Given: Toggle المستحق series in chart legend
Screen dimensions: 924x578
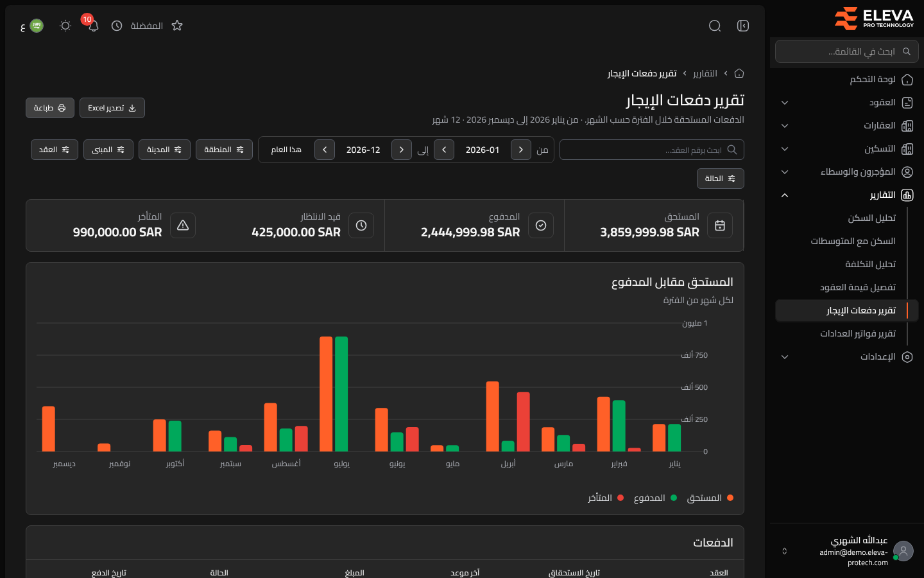Looking at the screenshot, I should pos(710,498).
